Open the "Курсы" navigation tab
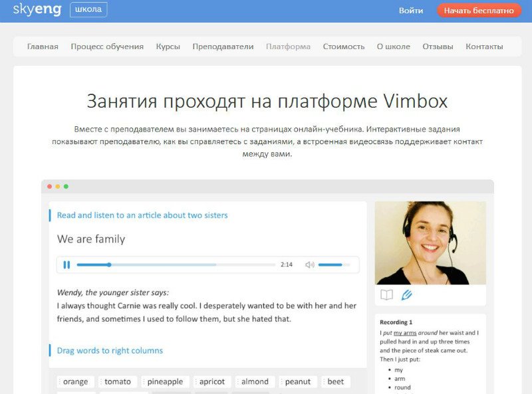 click(x=168, y=47)
